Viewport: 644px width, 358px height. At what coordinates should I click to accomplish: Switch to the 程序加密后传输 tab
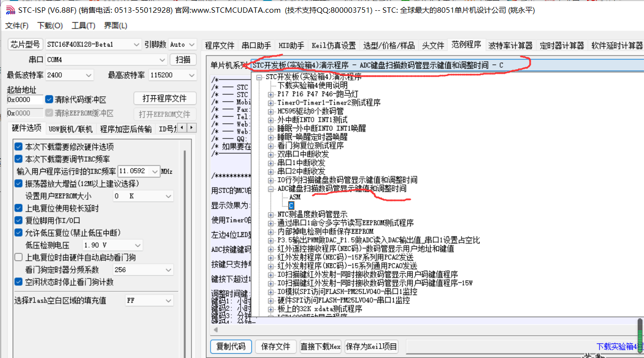click(x=126, y=129)
